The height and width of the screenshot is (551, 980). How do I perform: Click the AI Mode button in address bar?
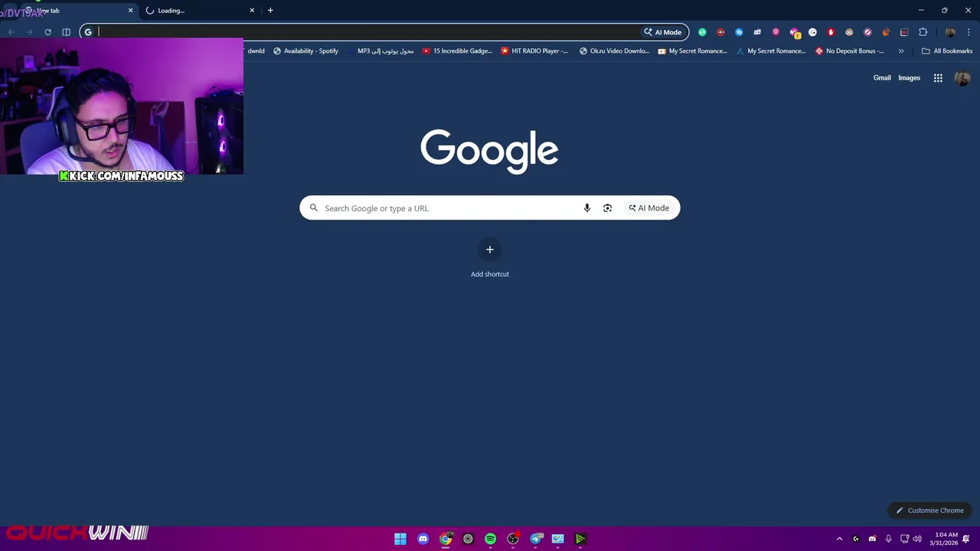click(x=663, y=32)
